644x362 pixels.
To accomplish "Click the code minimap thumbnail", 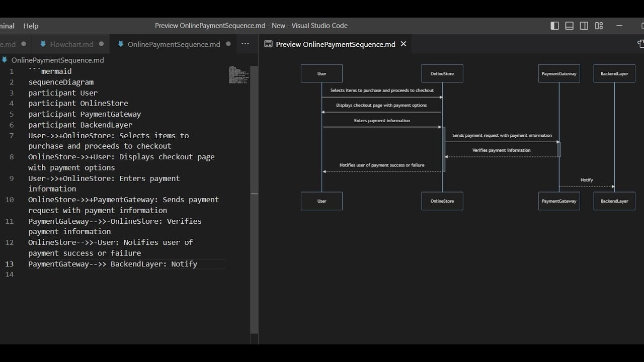I will click(x=239, y=74).
